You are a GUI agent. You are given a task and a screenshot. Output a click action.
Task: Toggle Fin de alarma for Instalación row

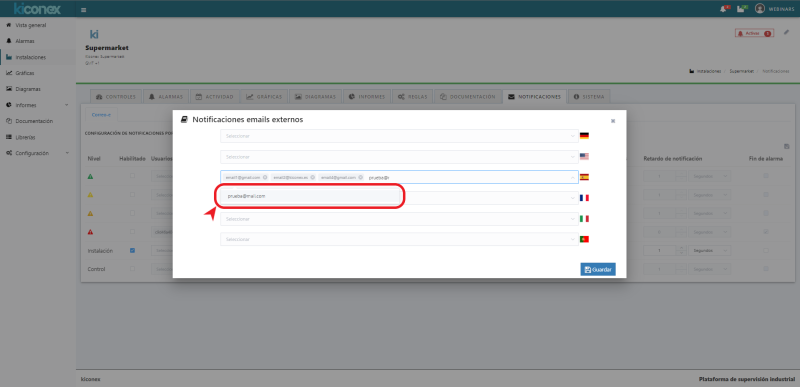coord(766,250)
